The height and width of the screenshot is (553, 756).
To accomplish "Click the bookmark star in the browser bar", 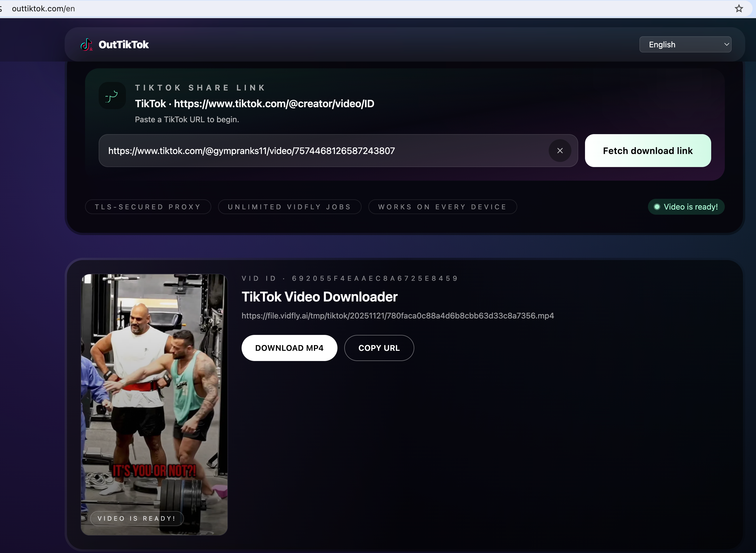I will tap(739, 9).
